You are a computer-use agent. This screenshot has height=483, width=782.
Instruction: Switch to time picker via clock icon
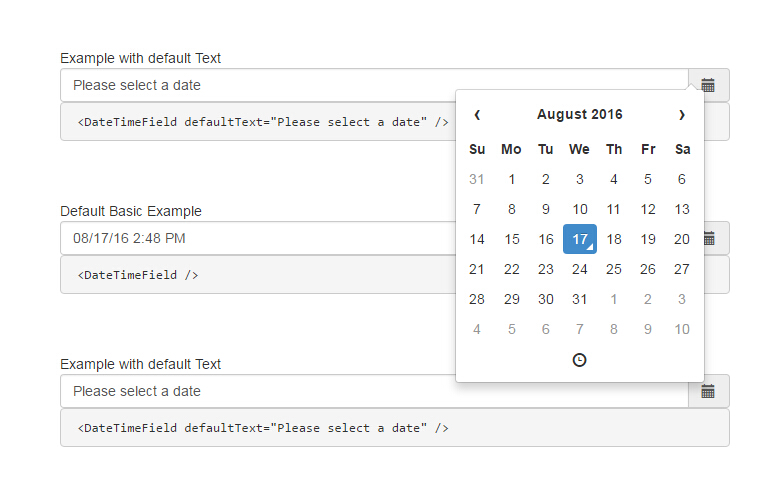coord(580,360)
